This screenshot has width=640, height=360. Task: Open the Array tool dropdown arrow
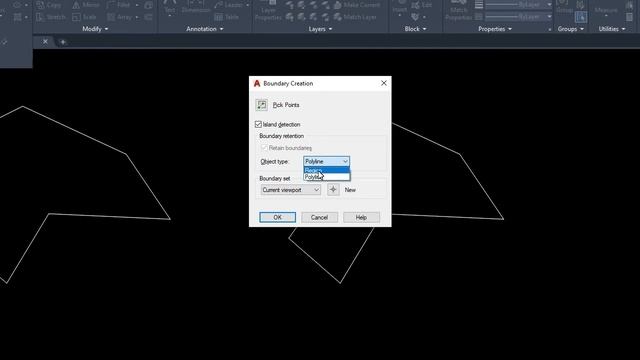137,17
